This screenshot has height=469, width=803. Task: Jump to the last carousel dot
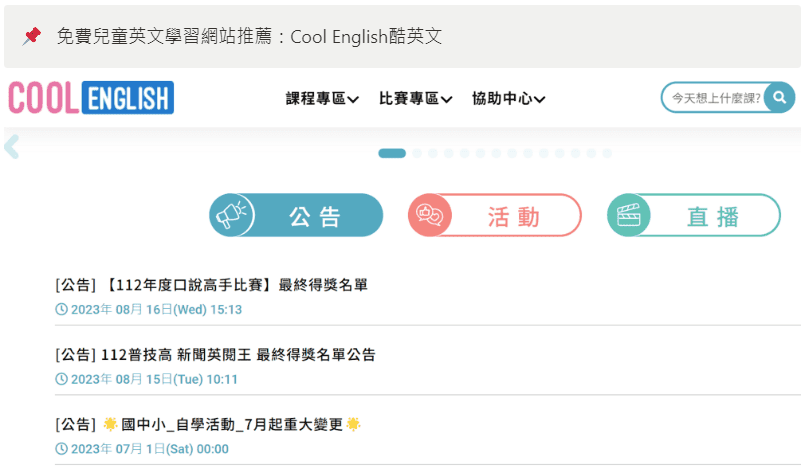pyautogui.click(x=606, y=153)
